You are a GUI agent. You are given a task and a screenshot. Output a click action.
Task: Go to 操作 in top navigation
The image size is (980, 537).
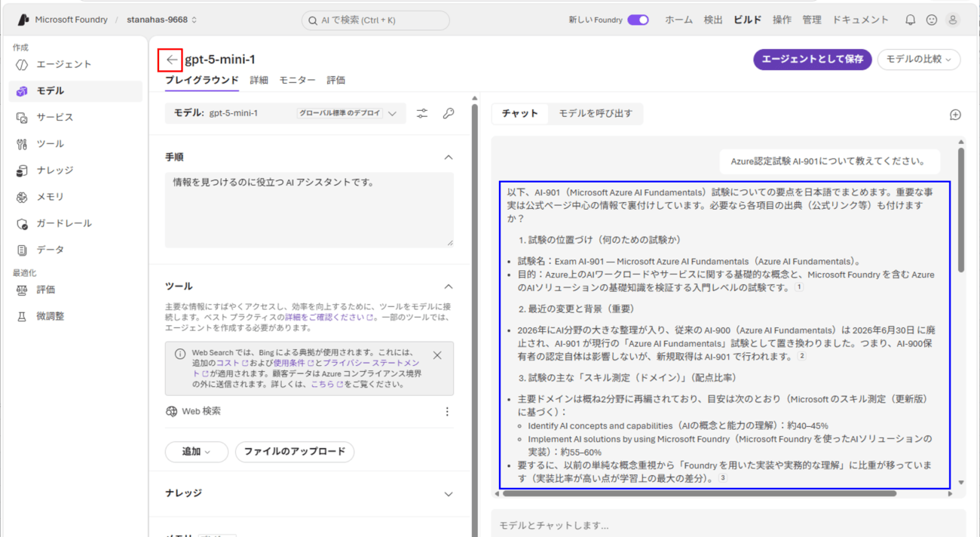[782, 20]
